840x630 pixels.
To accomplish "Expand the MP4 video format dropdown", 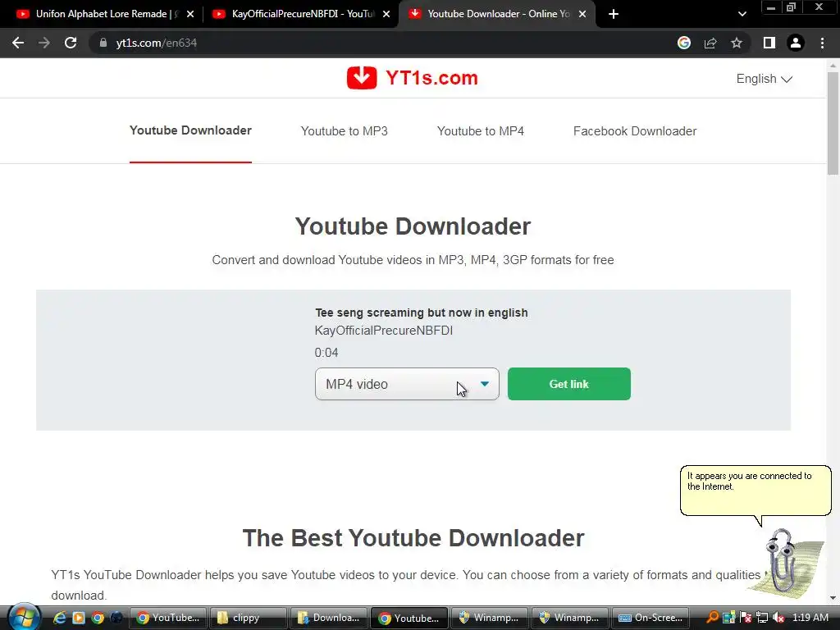I will 407,384.
